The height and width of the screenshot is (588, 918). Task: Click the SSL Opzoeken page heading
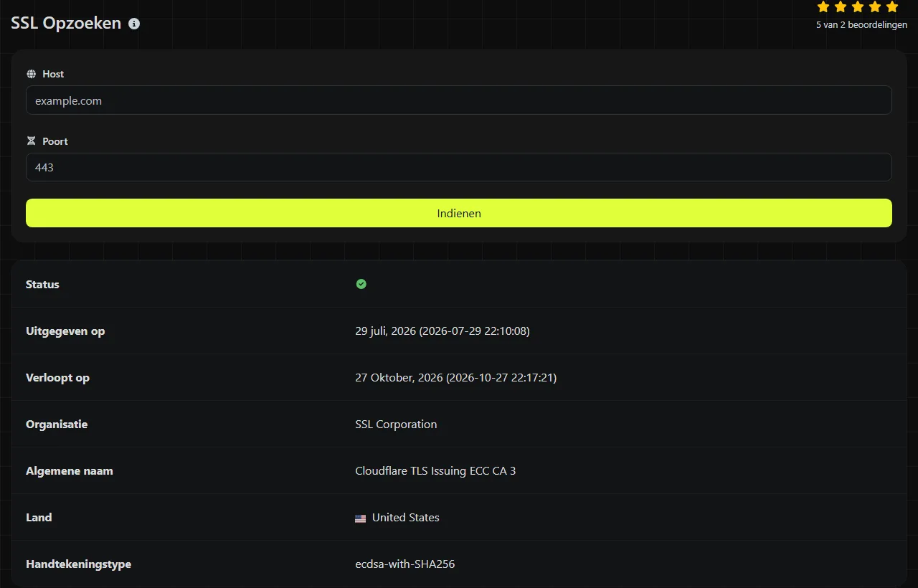pos(66,23)
